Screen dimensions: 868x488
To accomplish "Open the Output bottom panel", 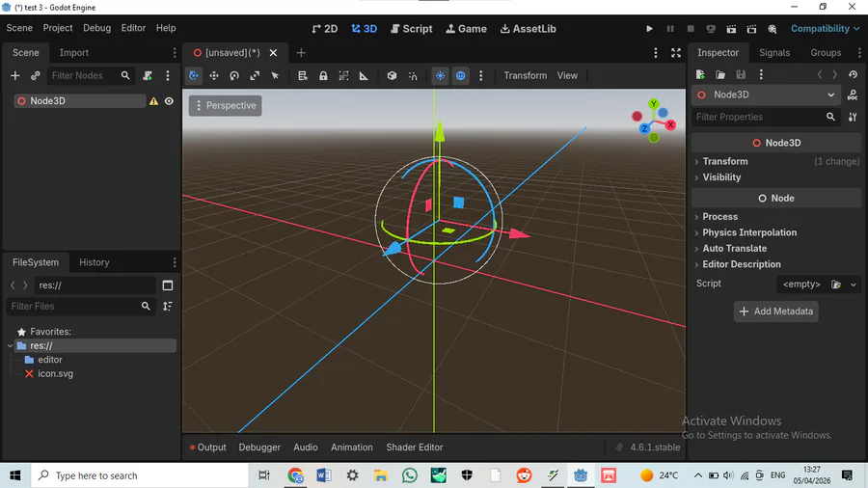I will pos(207,447).
